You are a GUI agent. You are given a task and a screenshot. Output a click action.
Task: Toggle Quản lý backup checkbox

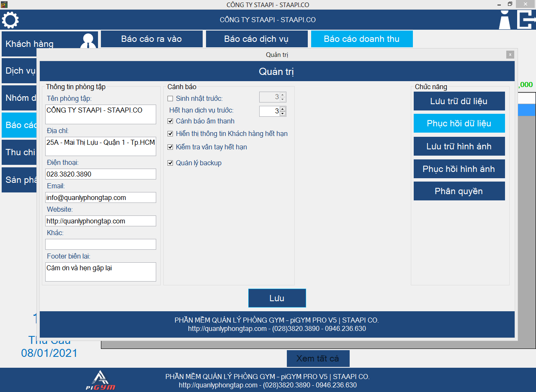(x=170, y=163)
